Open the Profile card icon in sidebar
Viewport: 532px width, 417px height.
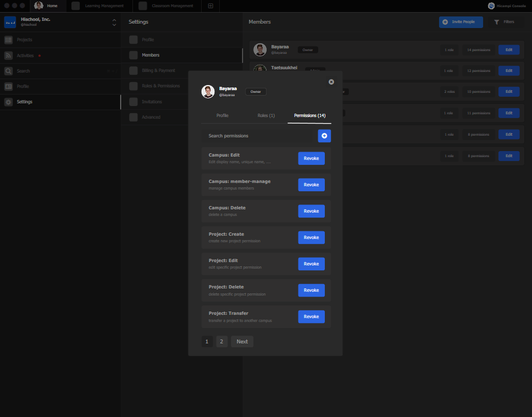(8, 86)
